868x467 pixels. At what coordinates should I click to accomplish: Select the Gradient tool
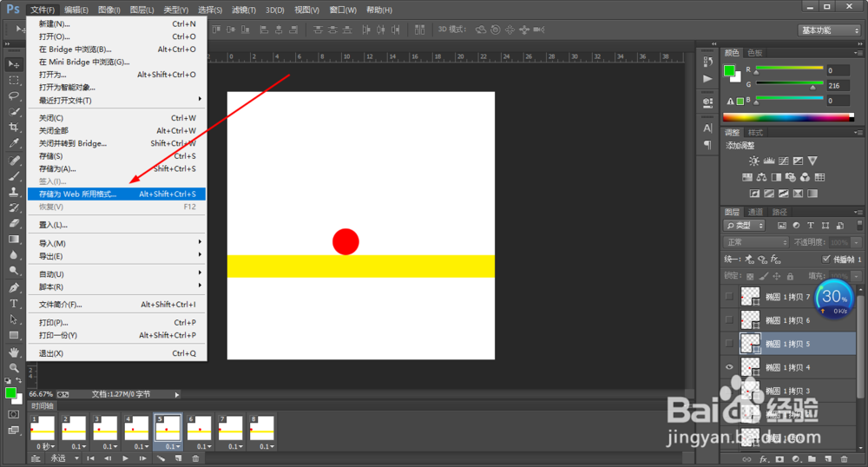point(14,239)
